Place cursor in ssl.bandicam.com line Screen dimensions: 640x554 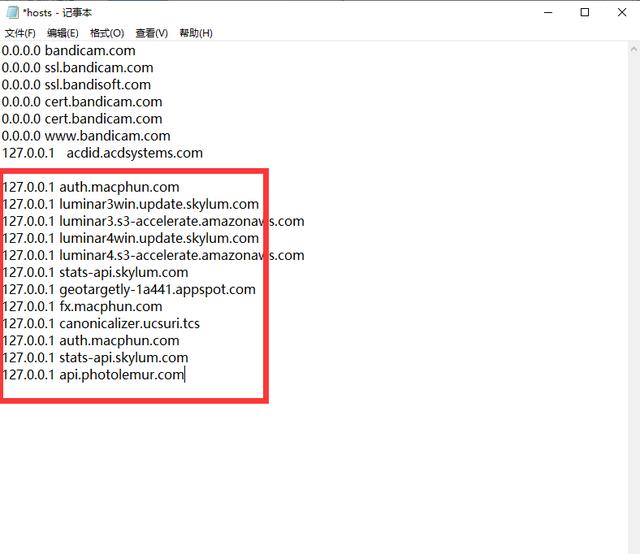coord(78,68)
